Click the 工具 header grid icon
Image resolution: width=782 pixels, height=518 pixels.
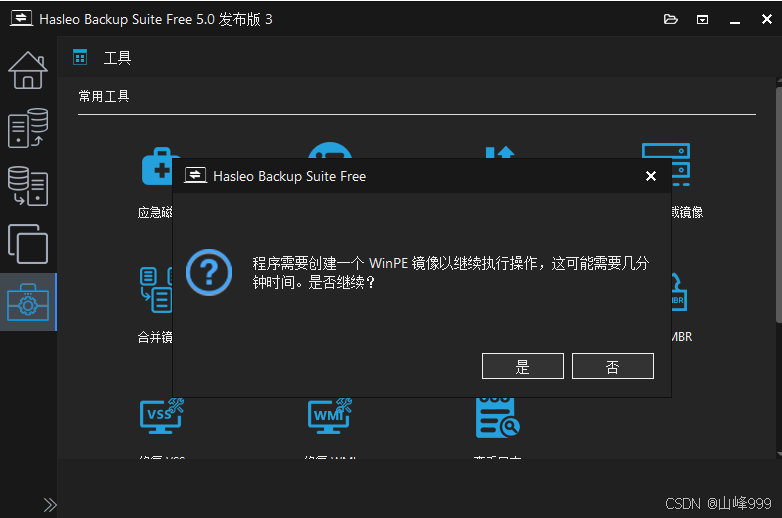[x=80, y=57]
